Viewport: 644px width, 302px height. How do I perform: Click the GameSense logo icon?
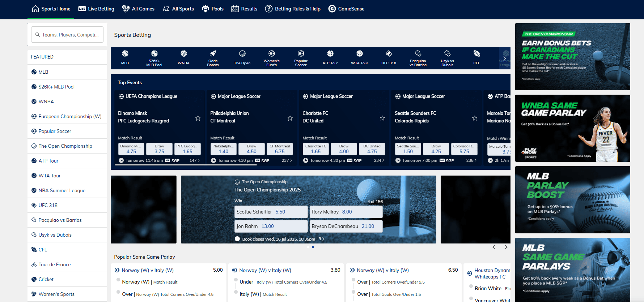pos(332,9)
